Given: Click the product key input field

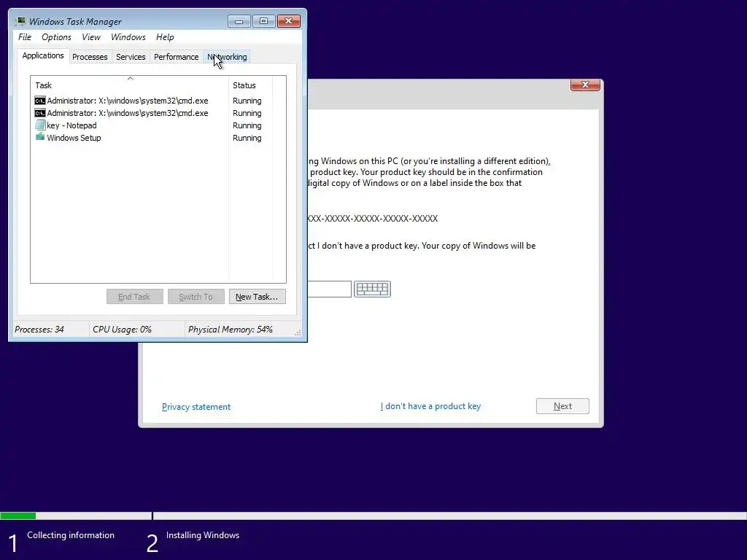Looking at the screenshot, I should pyautogui.click(x=329, y=289).
